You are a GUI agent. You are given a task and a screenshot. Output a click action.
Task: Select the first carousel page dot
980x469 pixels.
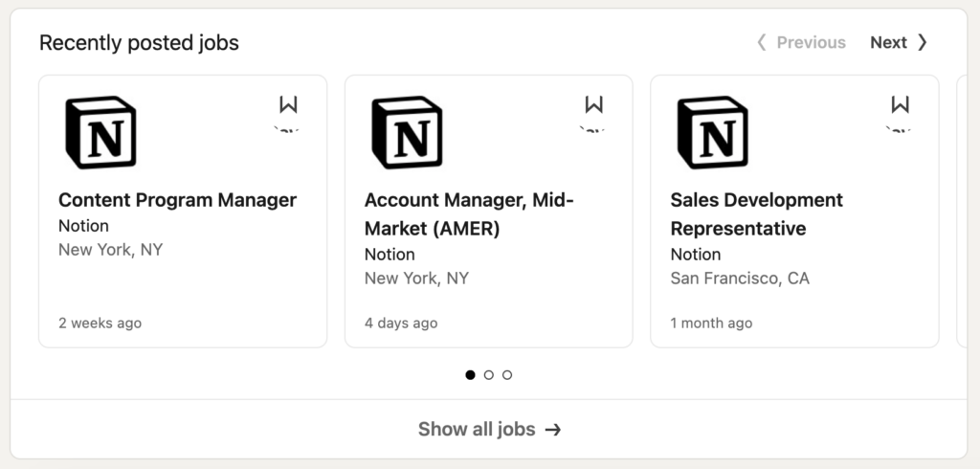pos(470,374)
